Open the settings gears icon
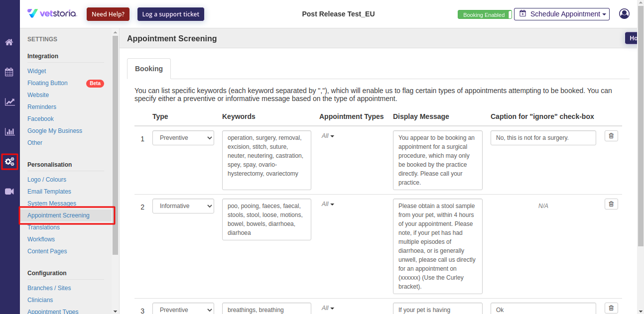The width and height of the screenshot is (644, 314). pyautogui.click(x=9, y=162)
